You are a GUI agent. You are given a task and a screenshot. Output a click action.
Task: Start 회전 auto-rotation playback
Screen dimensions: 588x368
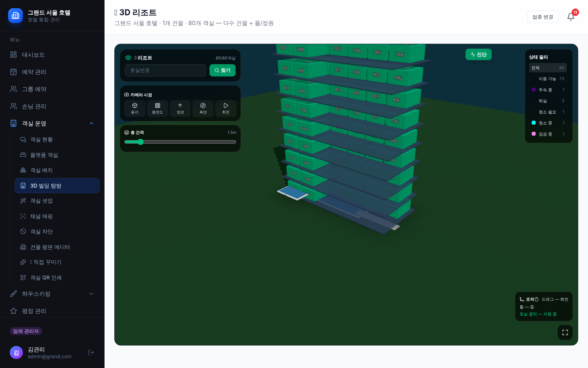point(226,108)
